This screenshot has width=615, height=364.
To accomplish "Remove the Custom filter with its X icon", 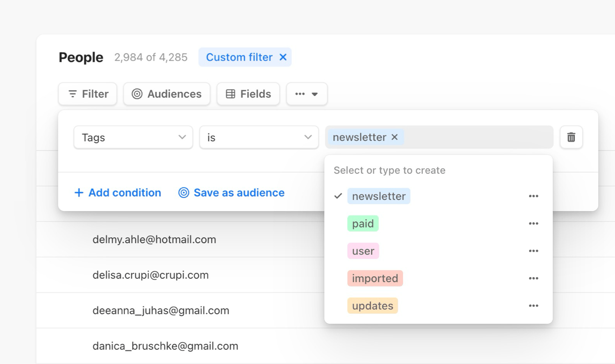I will (x=283, y=57).
